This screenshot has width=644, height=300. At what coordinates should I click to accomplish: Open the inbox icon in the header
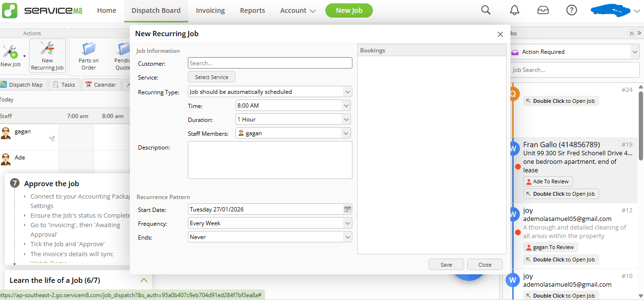tap(543, 10)
